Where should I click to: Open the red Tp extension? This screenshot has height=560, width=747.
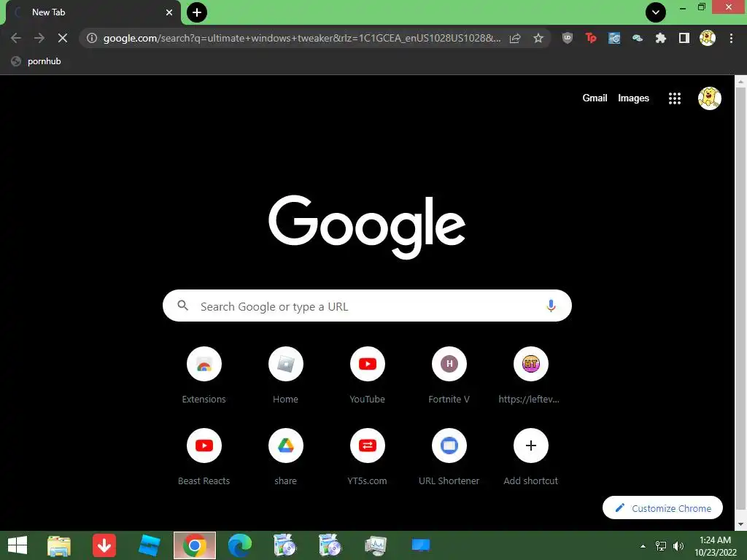click(591, 38)
